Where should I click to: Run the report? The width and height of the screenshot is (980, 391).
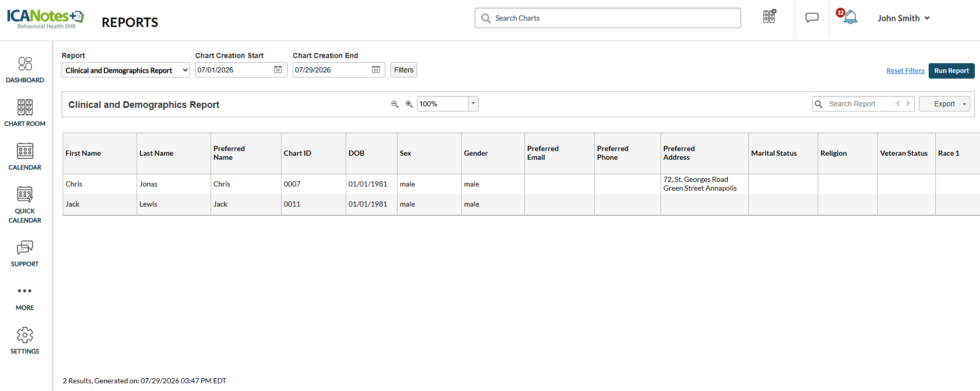pos(952,70)
